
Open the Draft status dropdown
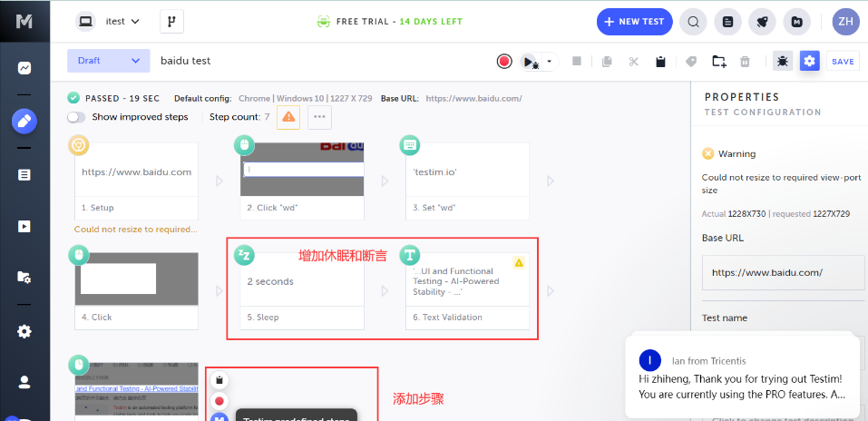tap(109, 61)
